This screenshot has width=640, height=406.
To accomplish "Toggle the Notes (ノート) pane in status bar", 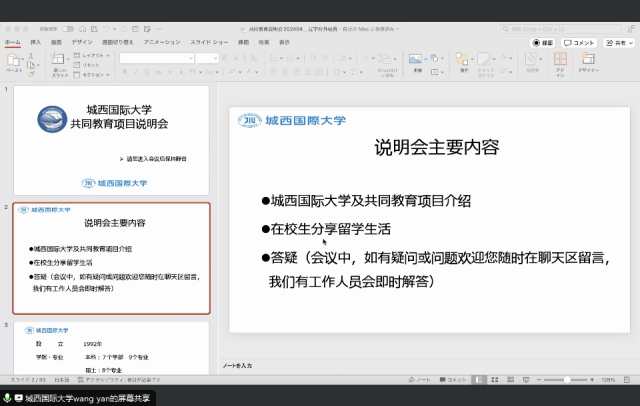I will click(x=420, y=380).
